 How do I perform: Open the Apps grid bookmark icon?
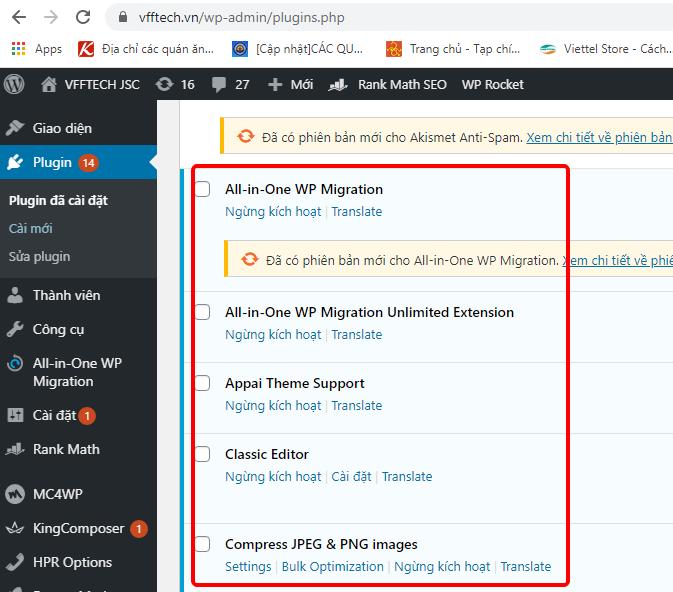pos(18,49)
